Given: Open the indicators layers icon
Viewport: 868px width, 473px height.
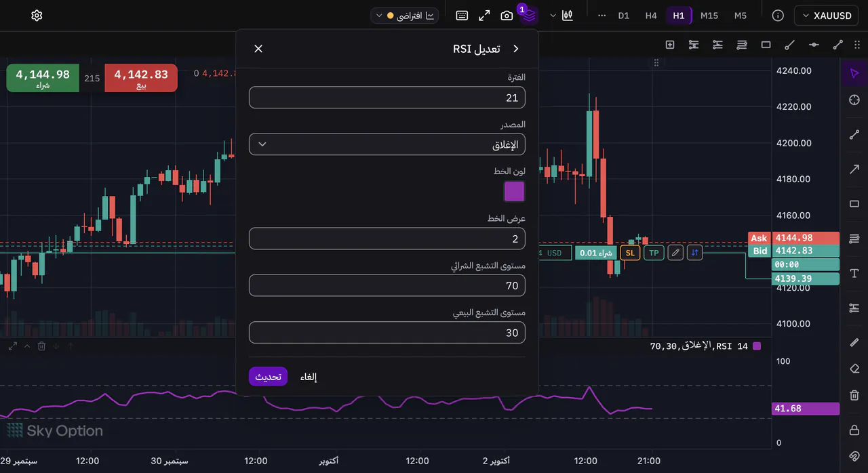Looking at the screenshot, I should [529, 16].
